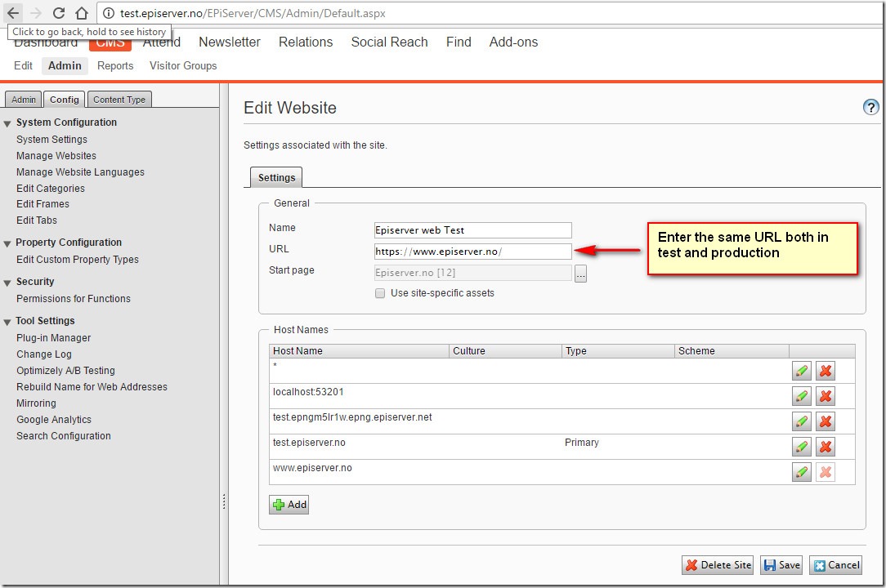Open Edit Categories
886x588 pixels.
(51, 188)
